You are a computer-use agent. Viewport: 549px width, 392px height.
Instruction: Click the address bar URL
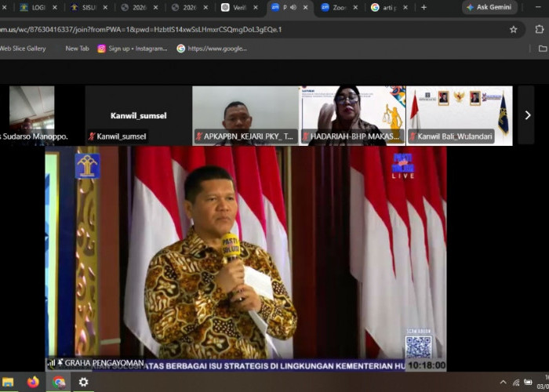coord(140,30)
